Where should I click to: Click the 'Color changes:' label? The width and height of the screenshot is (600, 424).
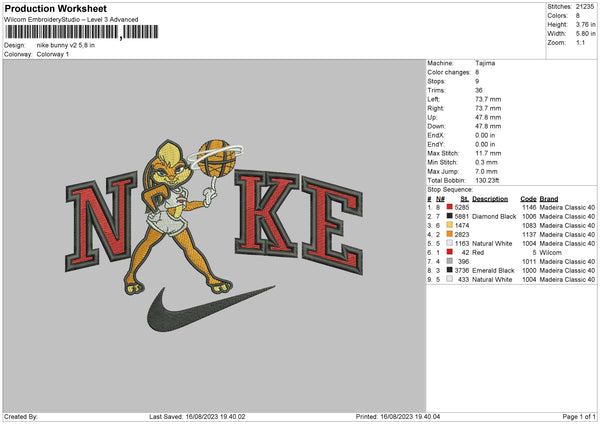point(449,72)
